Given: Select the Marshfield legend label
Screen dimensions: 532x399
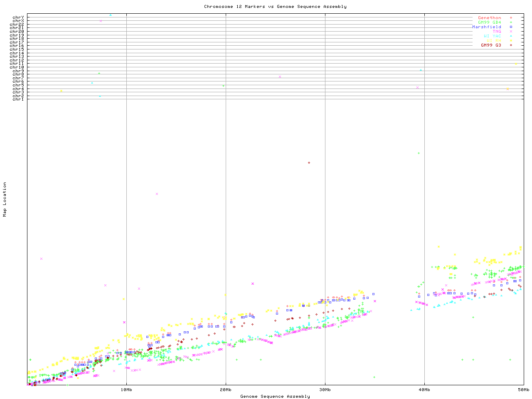Looking at the screenshot, I should click(486, 27).
